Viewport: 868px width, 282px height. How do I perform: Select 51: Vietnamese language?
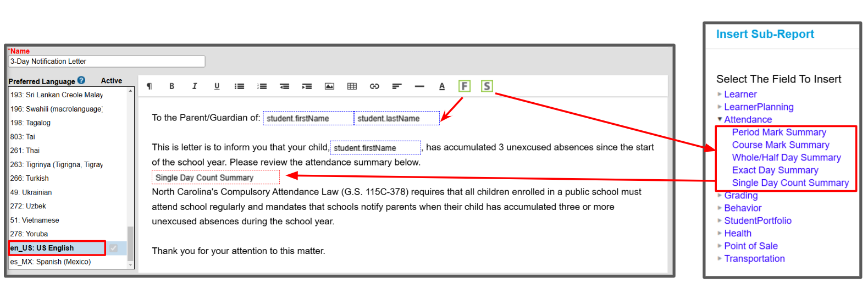pyautogui.click(x=35, y=220)
